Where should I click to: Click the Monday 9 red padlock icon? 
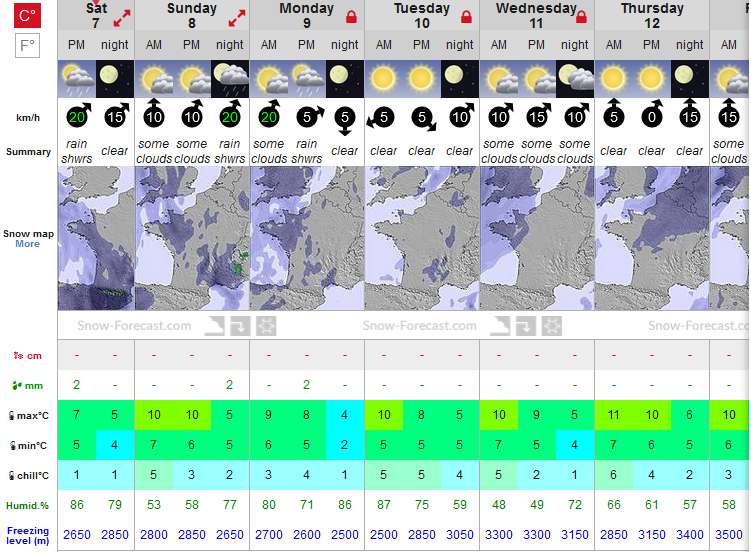click(x=352, y=17)
